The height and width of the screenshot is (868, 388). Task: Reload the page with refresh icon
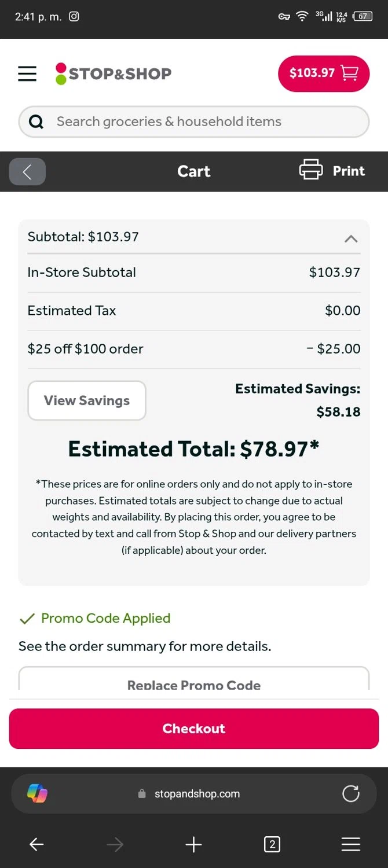351,793
